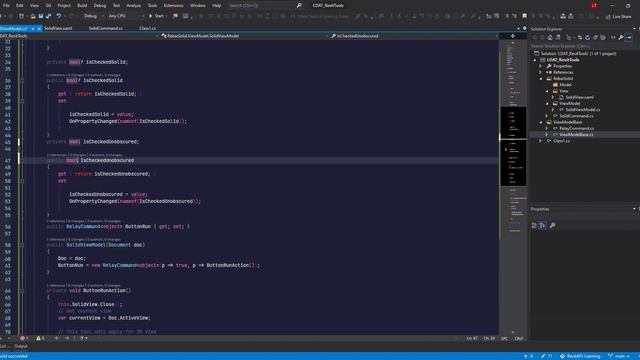Select RelayCommand.cs in Solution Explorer
Image resolution: width=640 pixels, height=360 pixels.
pyautogui.click(x=576, y=128)
